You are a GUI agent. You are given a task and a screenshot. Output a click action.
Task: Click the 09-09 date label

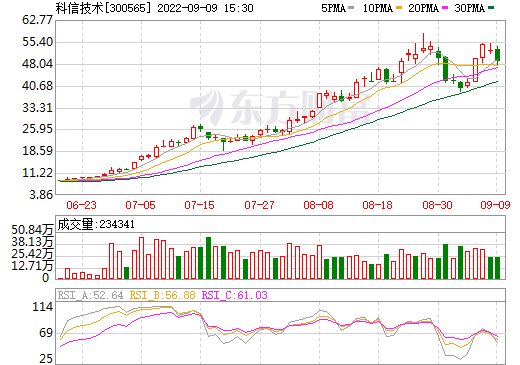495,205
